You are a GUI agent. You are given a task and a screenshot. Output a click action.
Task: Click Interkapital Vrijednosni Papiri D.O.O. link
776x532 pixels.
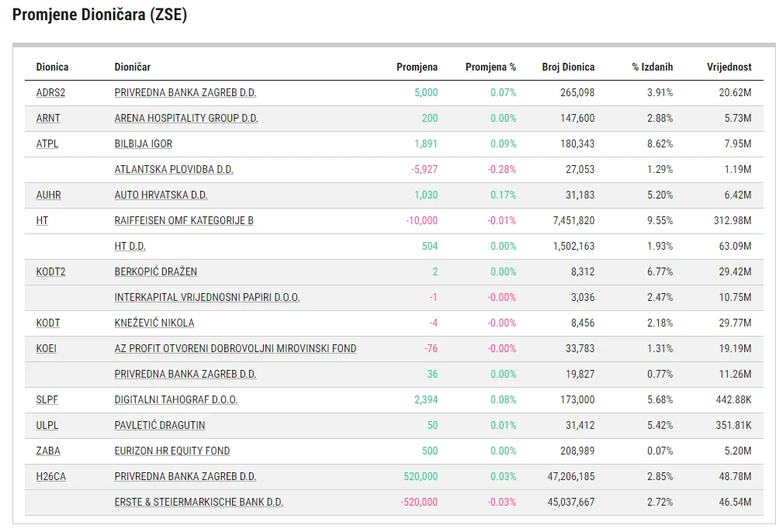click(x=207, y=297)
